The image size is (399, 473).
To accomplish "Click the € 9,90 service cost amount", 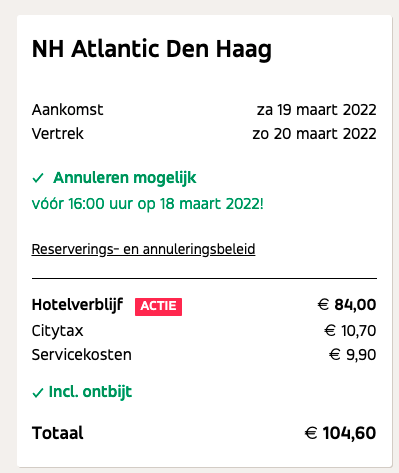I will pyautogui.click(x=352, y=355).
